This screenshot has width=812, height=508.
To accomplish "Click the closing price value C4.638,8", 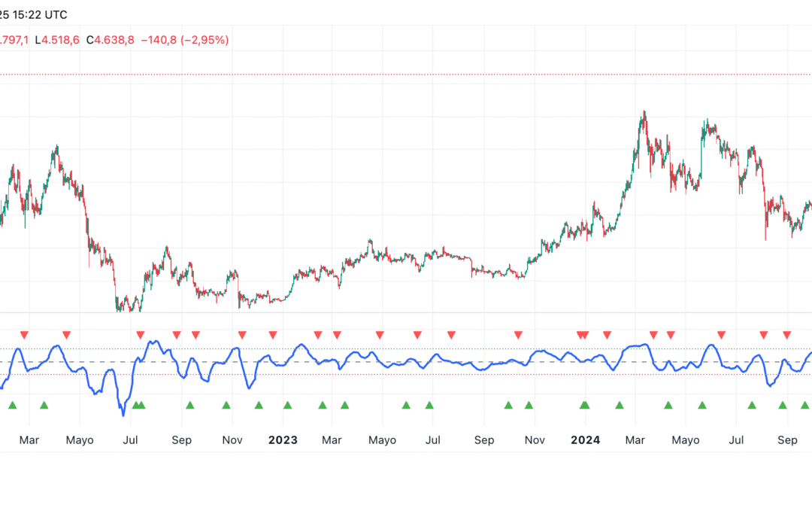I will point(111,40).
